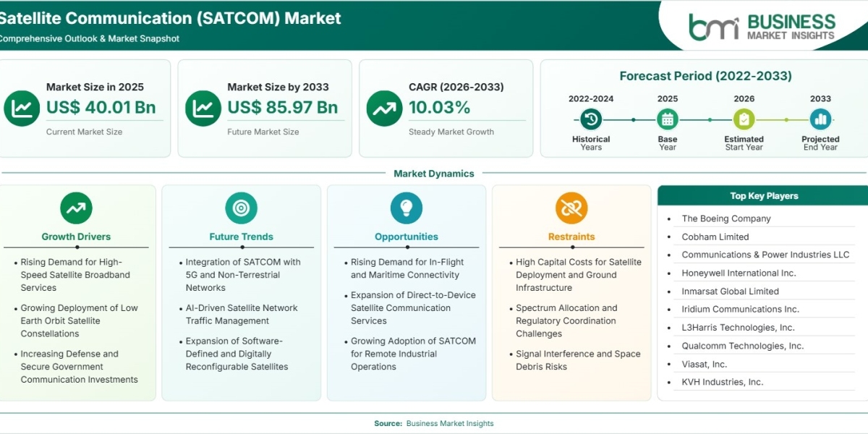Click the Source: Business Market Insights footer
The height and width of the screenshot is (434, 868).
[434, 424]
